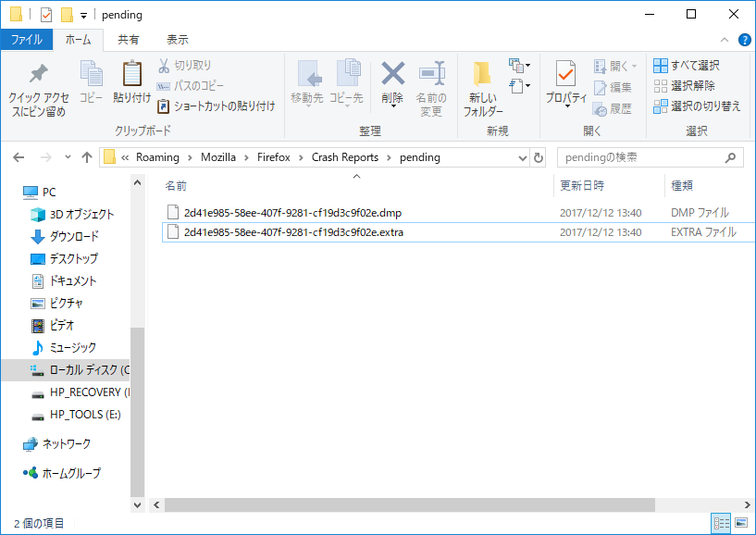Click the Quick Access pin icon
This screenshot has height=535, width=756.
[x=38, y=75]
